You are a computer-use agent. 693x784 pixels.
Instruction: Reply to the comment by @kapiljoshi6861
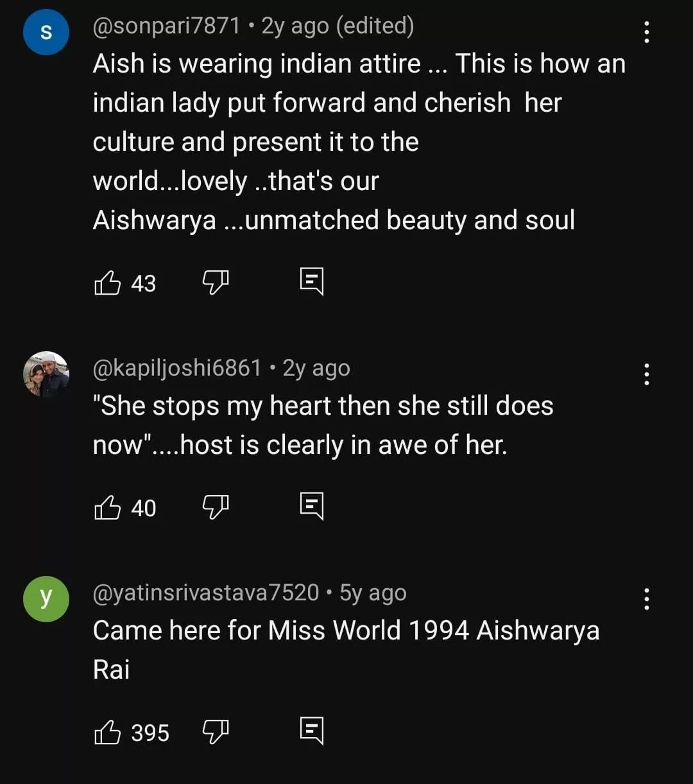(312, 507)
